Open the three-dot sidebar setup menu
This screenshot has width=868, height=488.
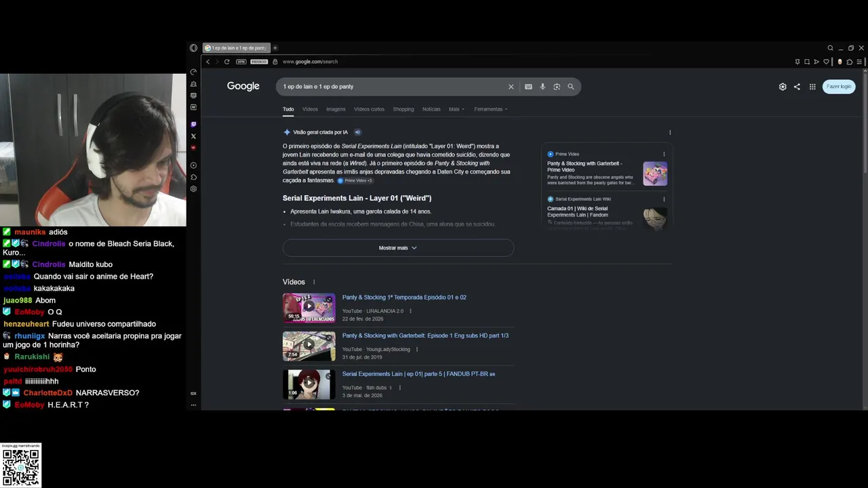[x=193, y=405]
